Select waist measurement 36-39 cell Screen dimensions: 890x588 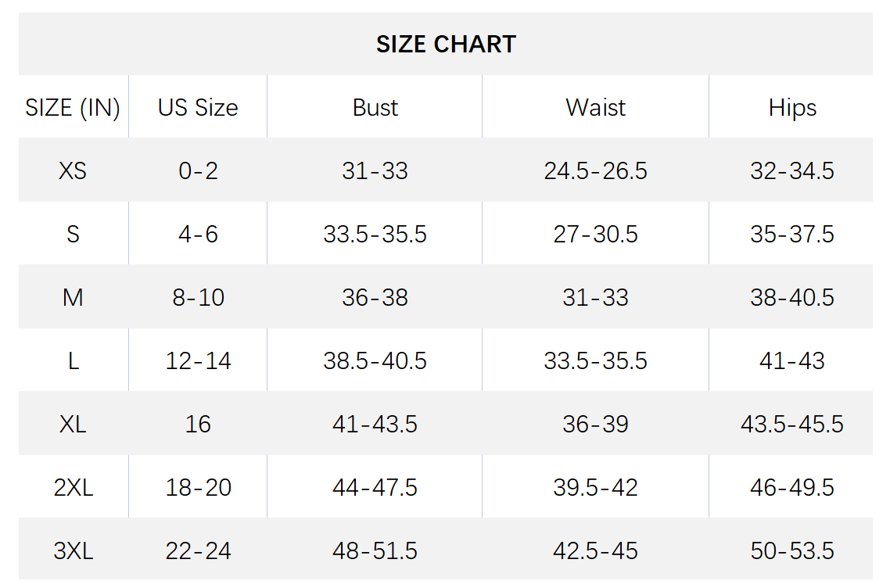pos(595,425)
